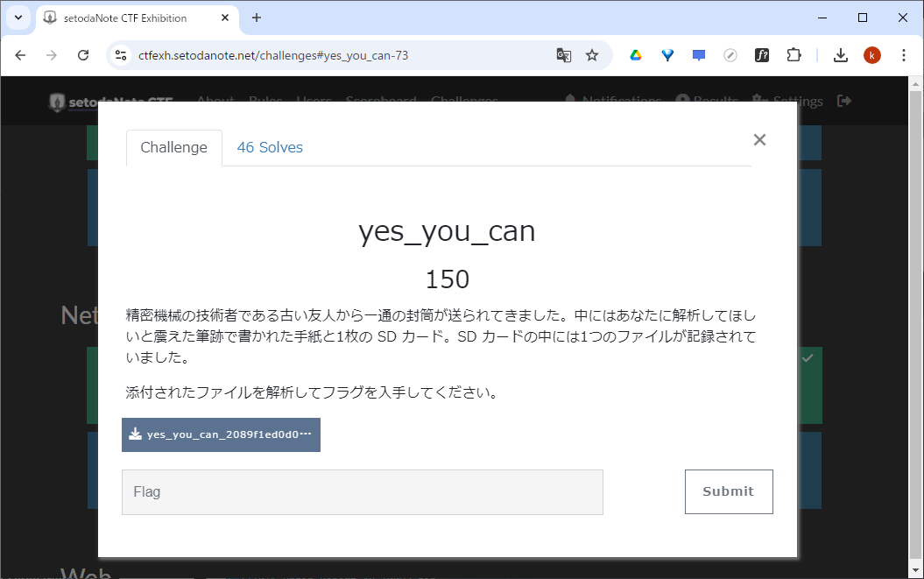Click the gray compass extension icon

click(x=730, y=55)
